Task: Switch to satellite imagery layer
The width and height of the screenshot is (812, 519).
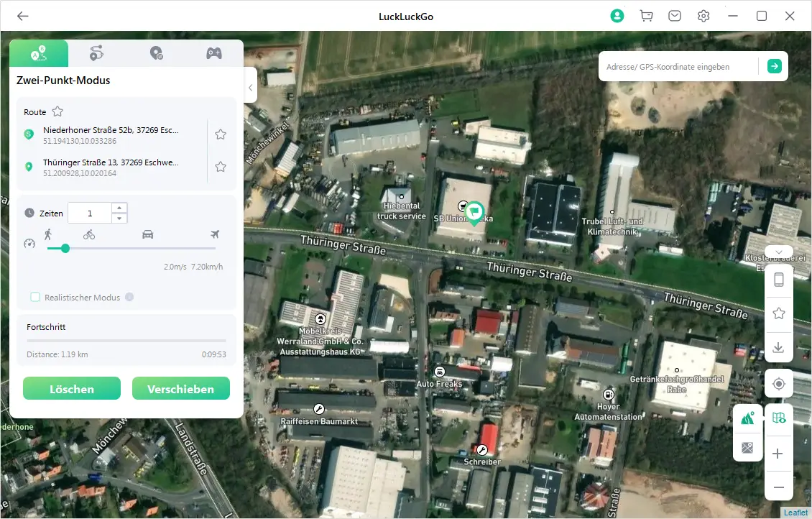Action: pyautogui.click(x=748, y=448)
